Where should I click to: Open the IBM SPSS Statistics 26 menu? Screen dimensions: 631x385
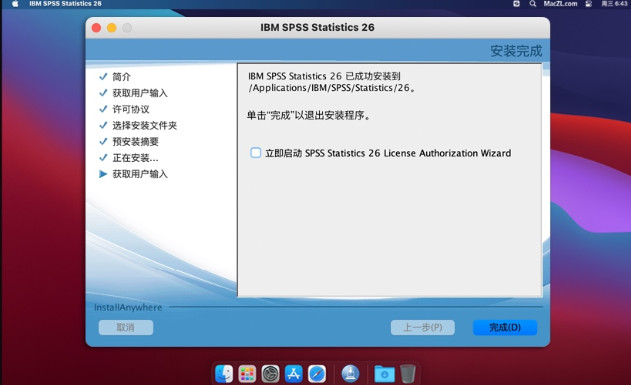coord(65,4)
